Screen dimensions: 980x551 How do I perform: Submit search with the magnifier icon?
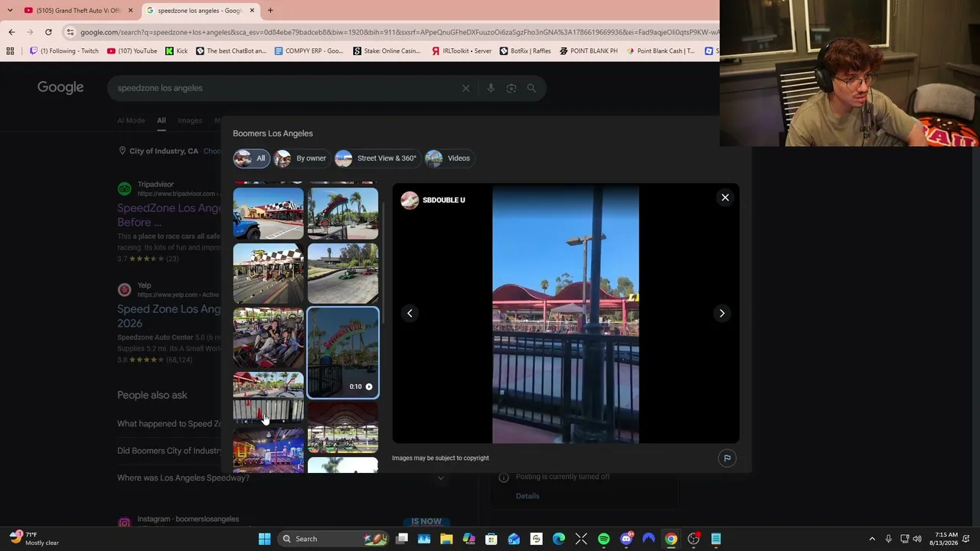(x=531, y=88)
